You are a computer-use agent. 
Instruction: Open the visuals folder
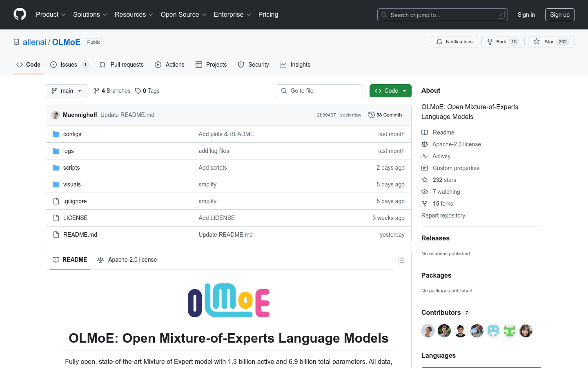tap(72, 184)
